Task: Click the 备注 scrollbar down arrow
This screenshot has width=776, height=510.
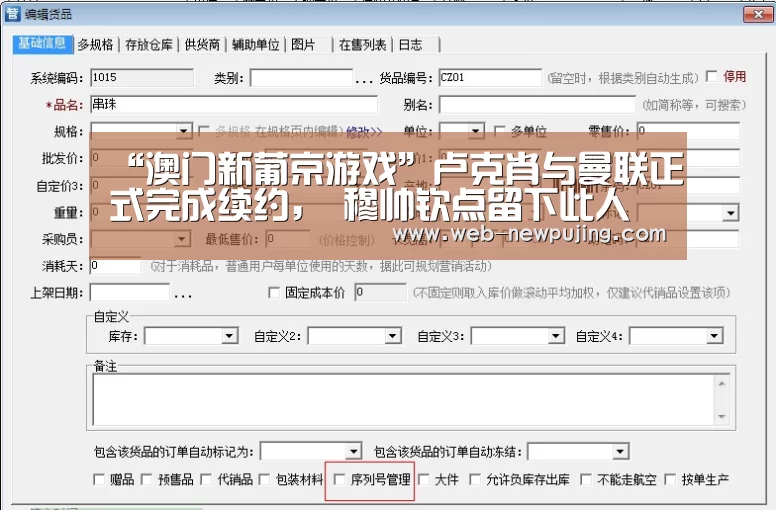Action: click(x=722, y=417)
